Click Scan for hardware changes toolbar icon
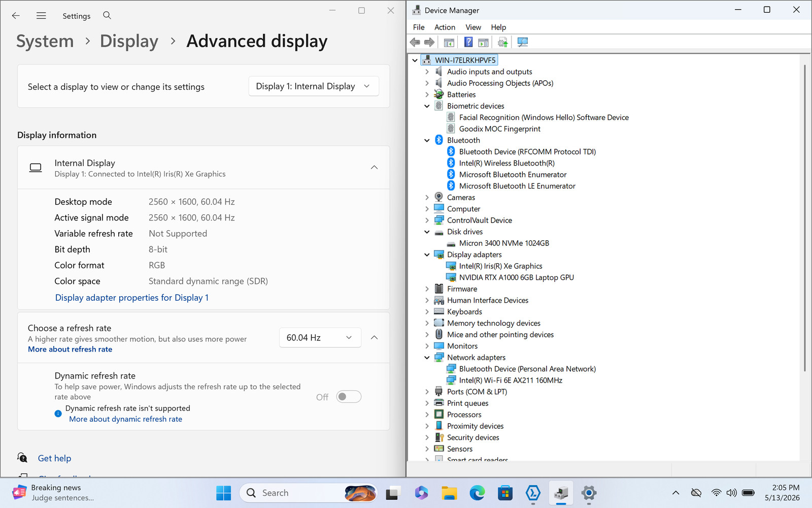 [522, 42]
